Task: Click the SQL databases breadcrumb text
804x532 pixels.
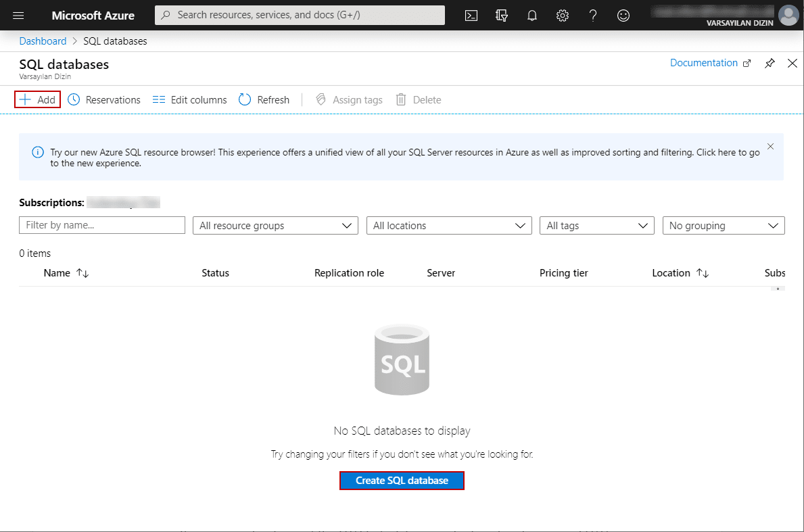Action: point(116,41)
